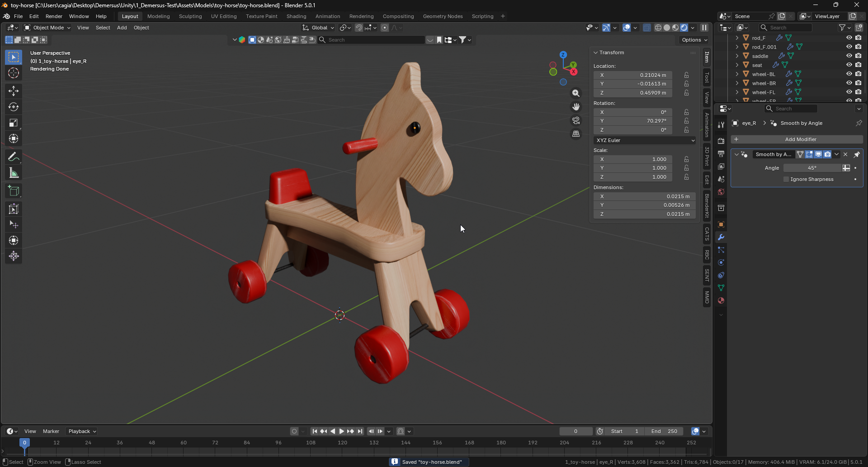
Task: Open the Output properties tab
Action: pyautogui.click(x=721, y=154)
